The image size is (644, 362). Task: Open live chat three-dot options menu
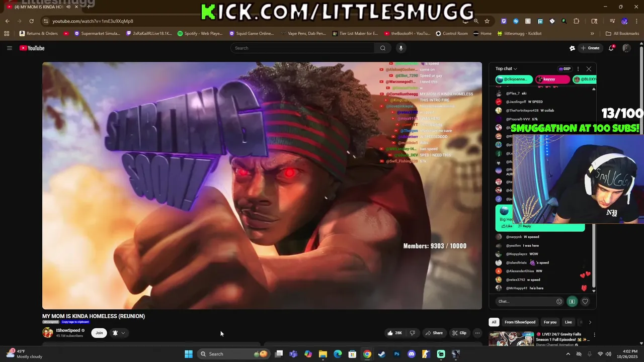coord(578,69)
